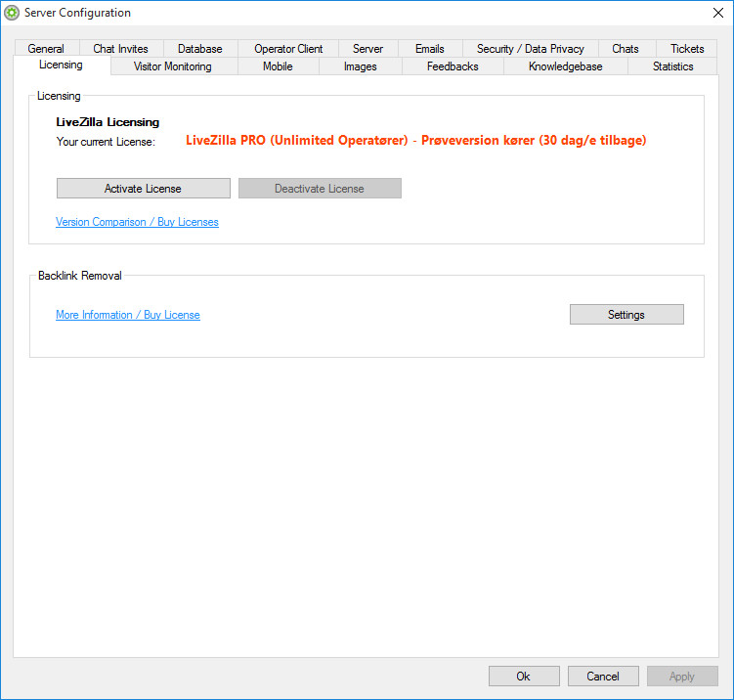Click the Server Configuration gear icon

(x=12, y=13)
